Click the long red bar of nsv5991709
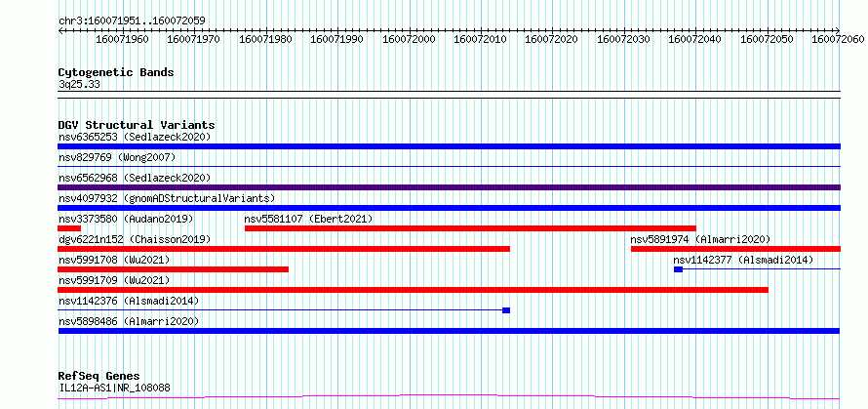Screen dimensions: 868x409 pos(413,290)
